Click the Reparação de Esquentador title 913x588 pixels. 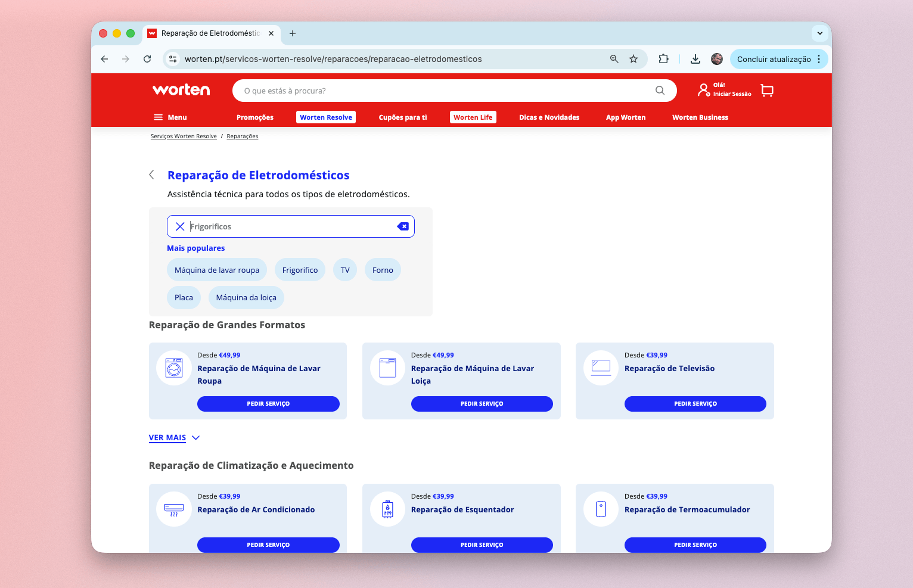[x=462, y=509]
